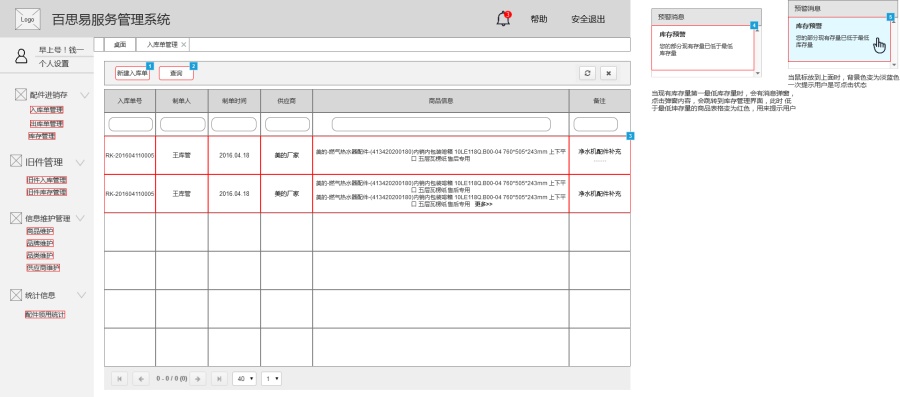Close the 入库单管理 tab
Viewport: 900px width, 397px height.
(x=184, y=44)
